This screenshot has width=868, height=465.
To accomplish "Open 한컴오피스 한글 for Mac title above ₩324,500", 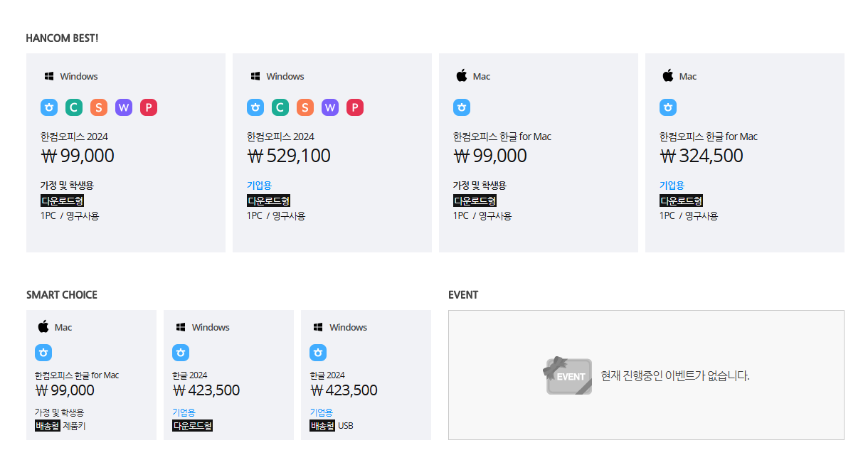I will tap(709, 137).
